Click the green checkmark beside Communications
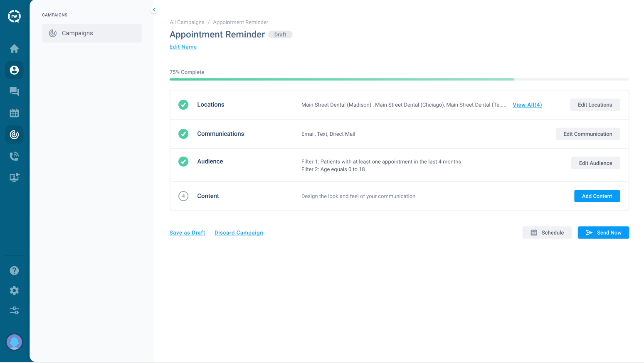 (183, 134)
